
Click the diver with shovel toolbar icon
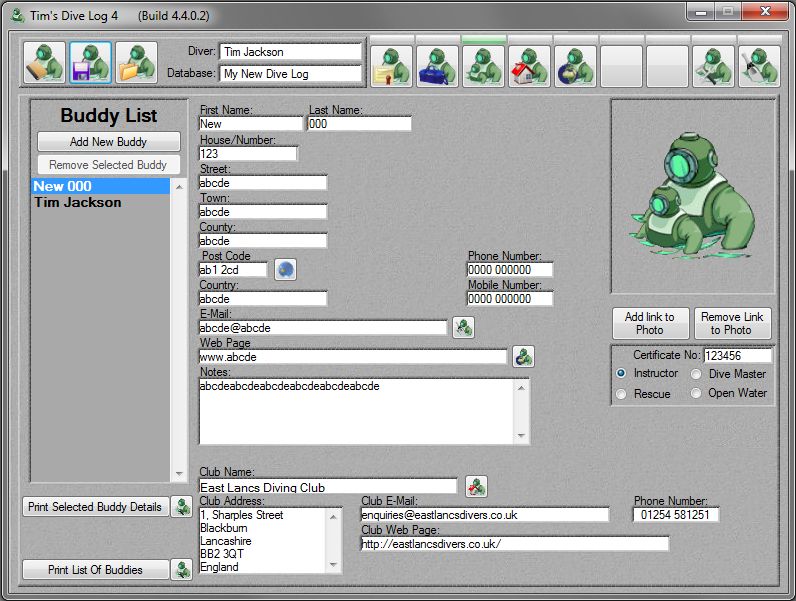(x=759, y=66)
